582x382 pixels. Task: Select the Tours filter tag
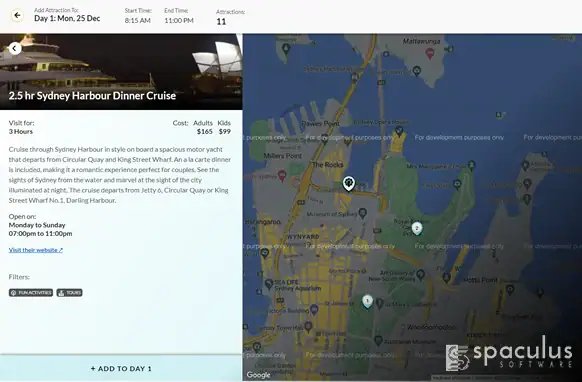click(69, 293)
